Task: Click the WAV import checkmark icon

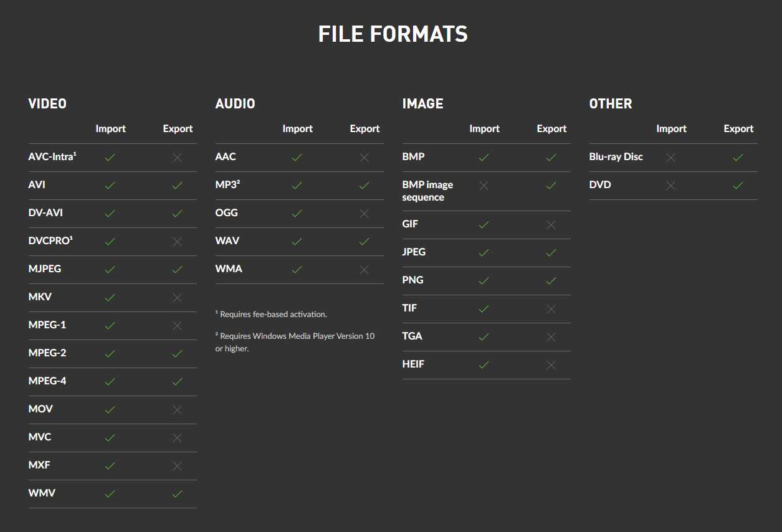Action: 297,242
